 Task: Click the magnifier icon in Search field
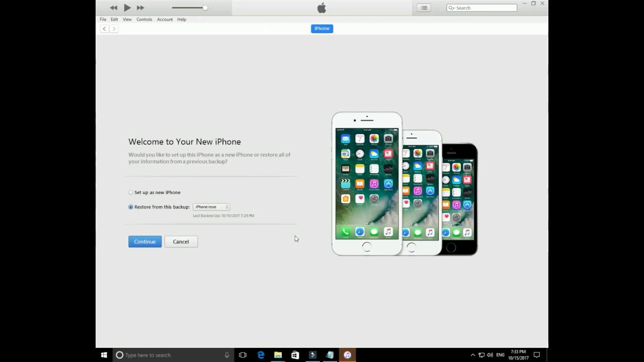pyautogui.click(x=451, y=8)
